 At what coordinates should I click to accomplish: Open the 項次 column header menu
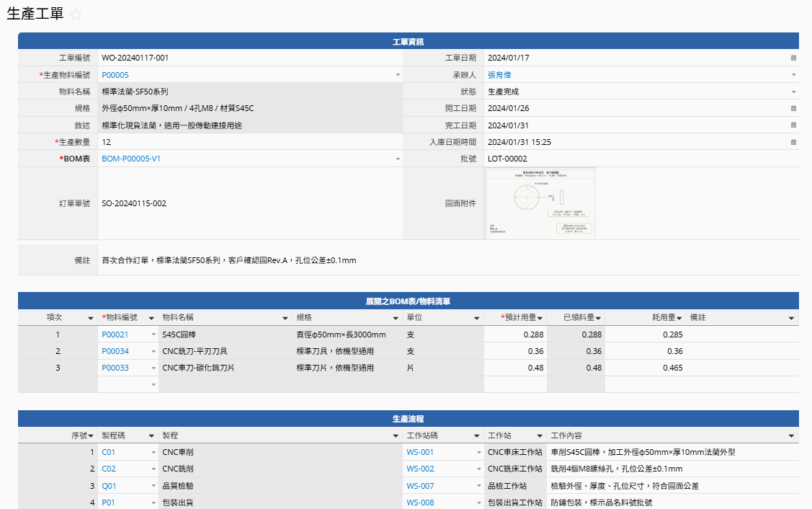coord(91,318)
